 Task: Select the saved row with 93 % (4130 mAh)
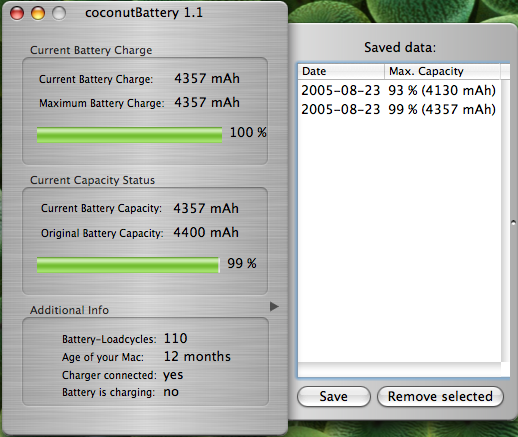coord(399,90)
